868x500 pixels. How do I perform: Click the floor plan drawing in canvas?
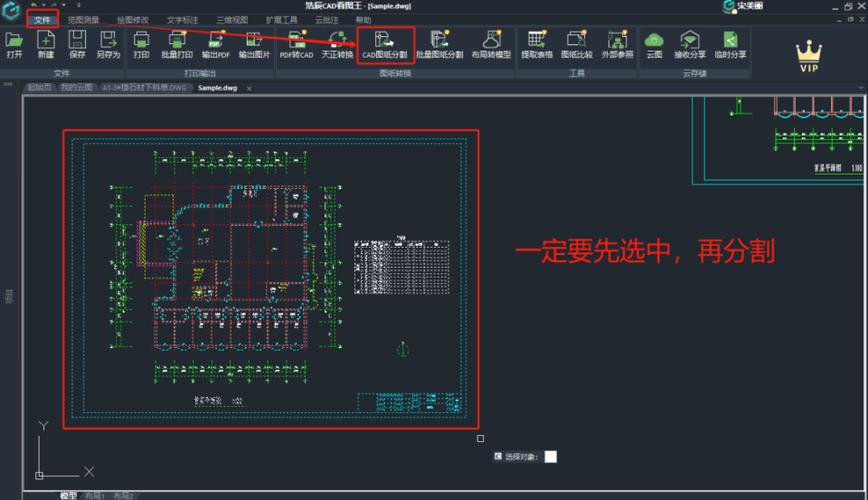click(227, 266)
